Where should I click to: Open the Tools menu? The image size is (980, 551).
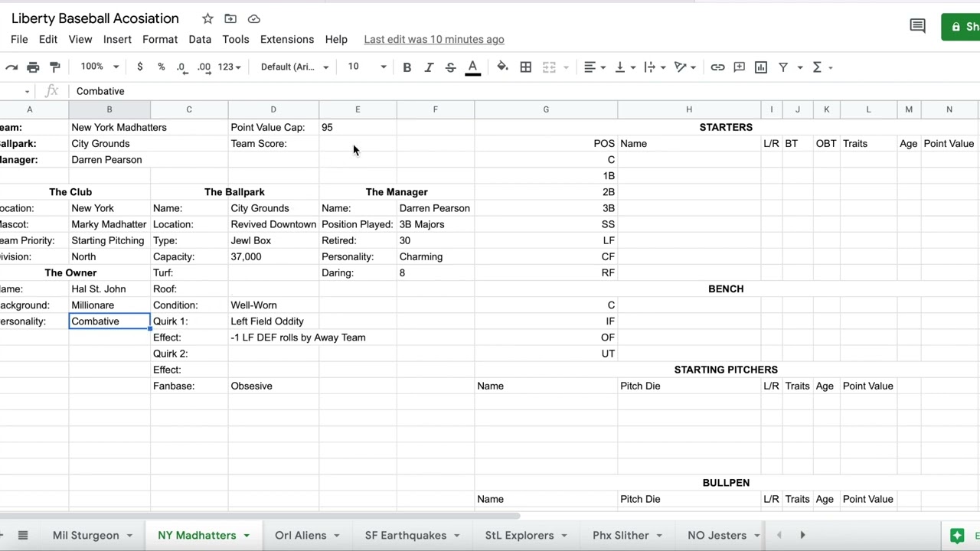click(236, 40)
